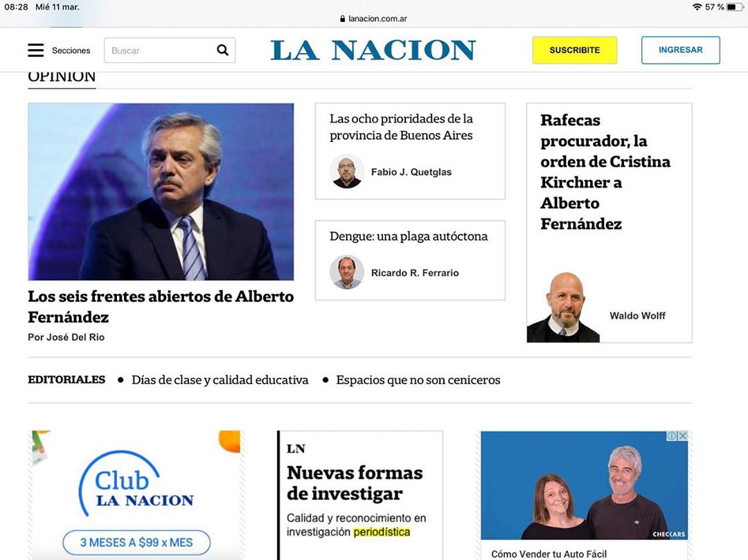
Task: Click Fabio J. Quetglas author avatar
Action: click(347, 171)
